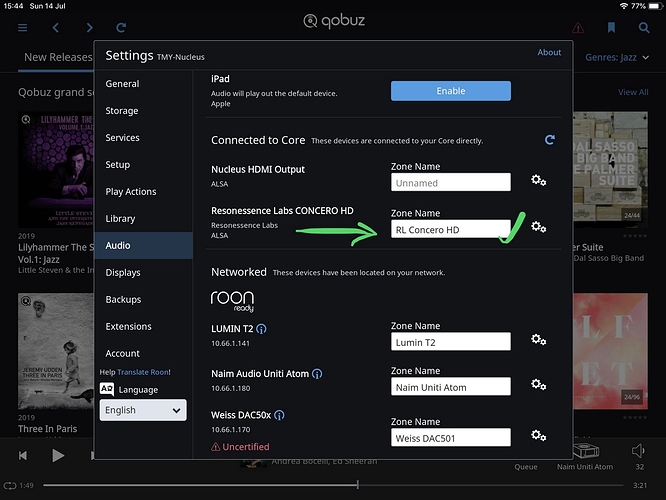Click the reload icon in top bar
The height and width of the screenshot is (500, 666).
click(121, 28)
